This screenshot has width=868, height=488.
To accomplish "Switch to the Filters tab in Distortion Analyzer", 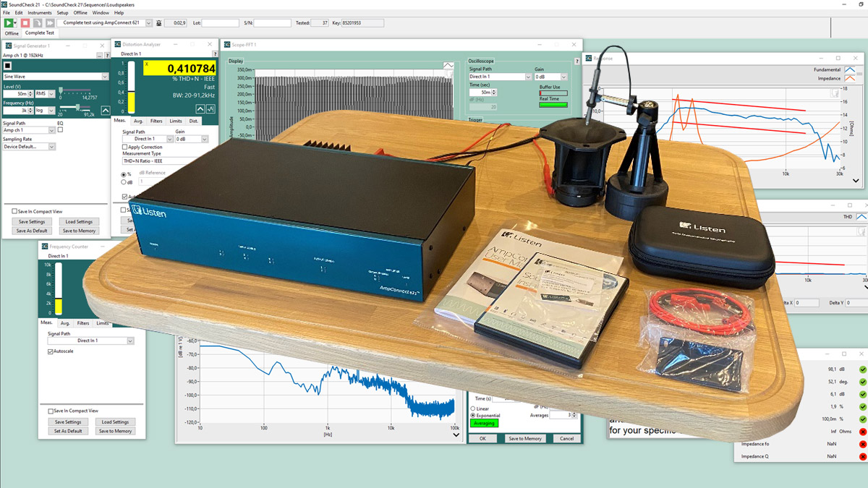I will point(156,121).
